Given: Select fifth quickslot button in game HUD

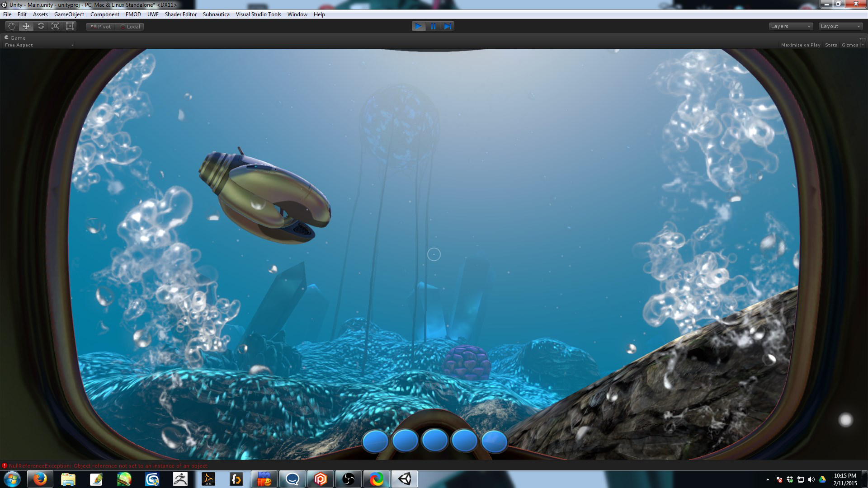Looking at the screenshot, I should (495, 441).
